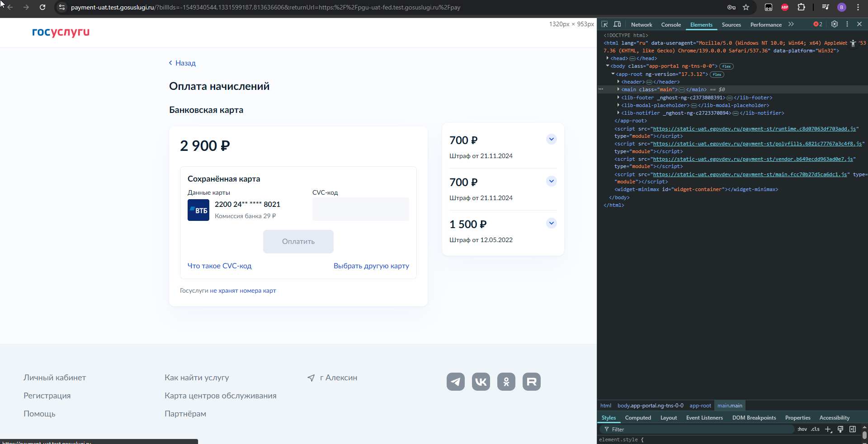Switch to the Network tab in DevTools
The width and height of the screenshot is (868, 444).
pos(642,25)
